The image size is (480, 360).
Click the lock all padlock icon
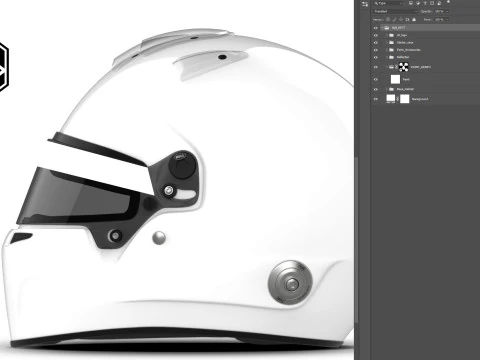414,20
